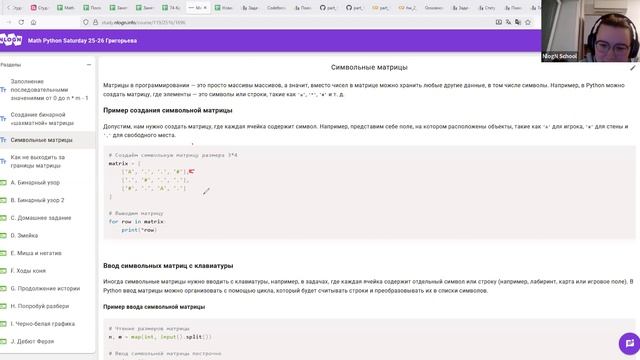Open course title Math Python Saturday 25-26
Screen dimensions: 640x360
[x=82, y=41]
